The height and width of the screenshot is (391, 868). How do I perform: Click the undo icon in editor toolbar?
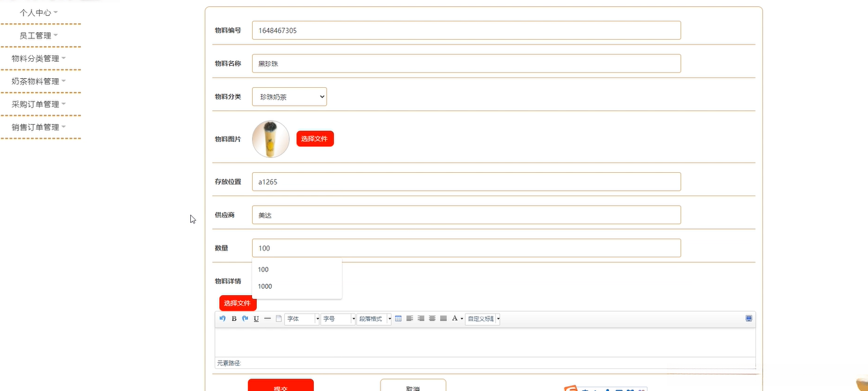222,318
